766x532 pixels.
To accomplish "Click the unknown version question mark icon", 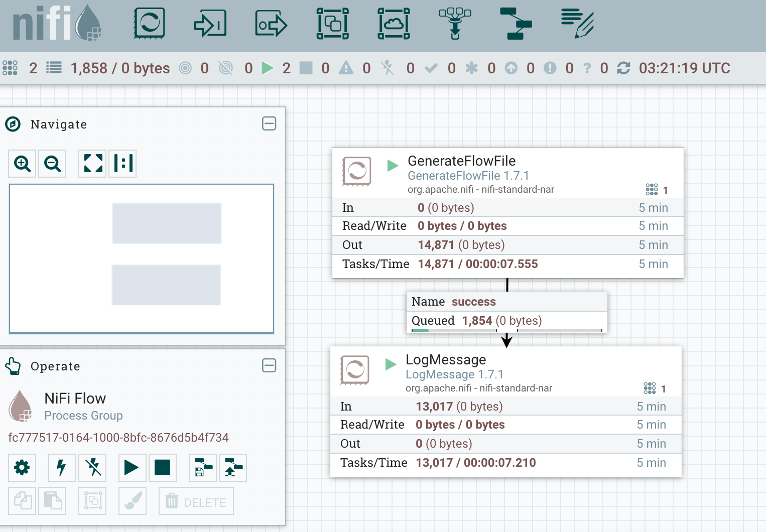I will coord(587,68).
